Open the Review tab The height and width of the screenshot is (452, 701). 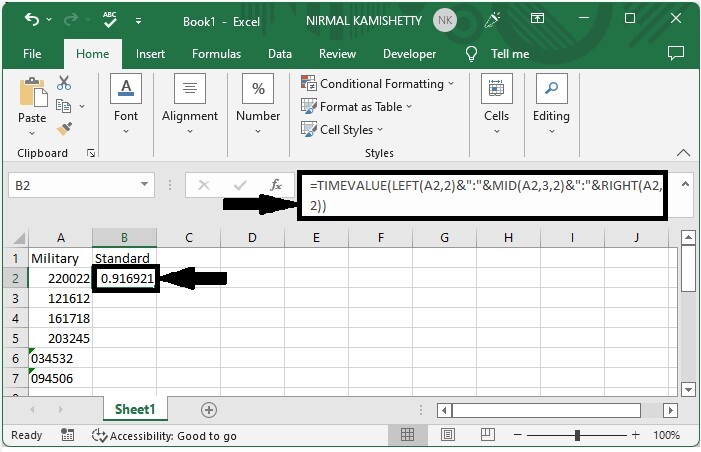coord(338,54)
